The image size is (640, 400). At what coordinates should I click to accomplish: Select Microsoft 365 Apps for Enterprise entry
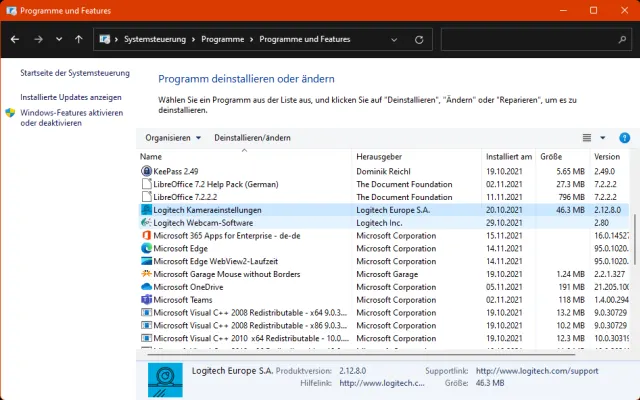[x=227, y=236]
